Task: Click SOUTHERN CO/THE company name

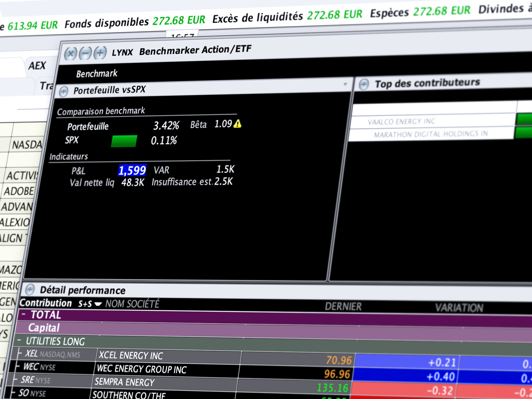Action: 129,395
